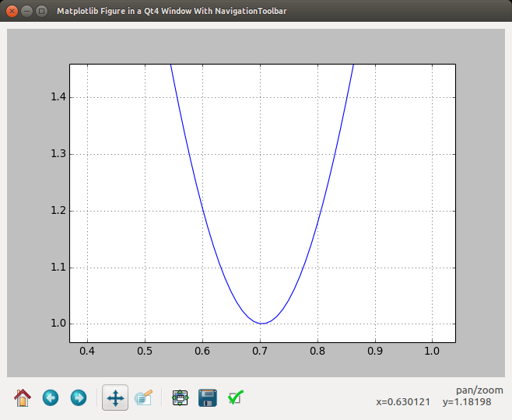Go forward to next view arrow
512x420 pixels.
click(x=79, y=397)
